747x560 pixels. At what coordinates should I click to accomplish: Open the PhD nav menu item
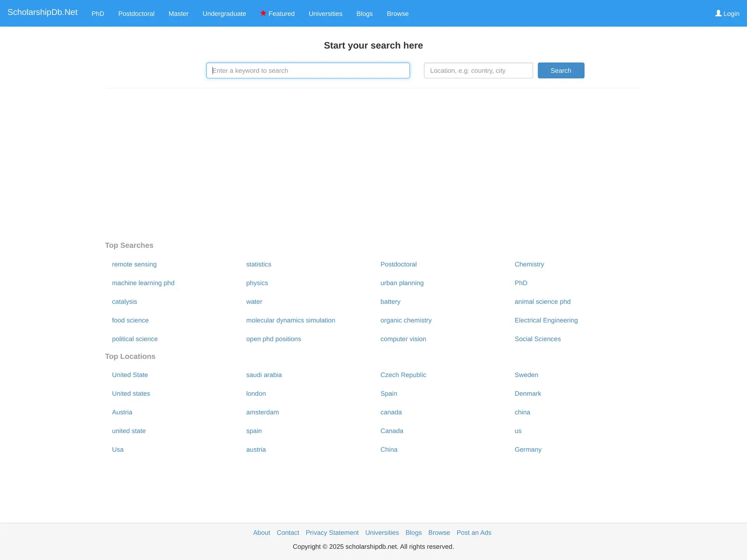click(98, 14)
